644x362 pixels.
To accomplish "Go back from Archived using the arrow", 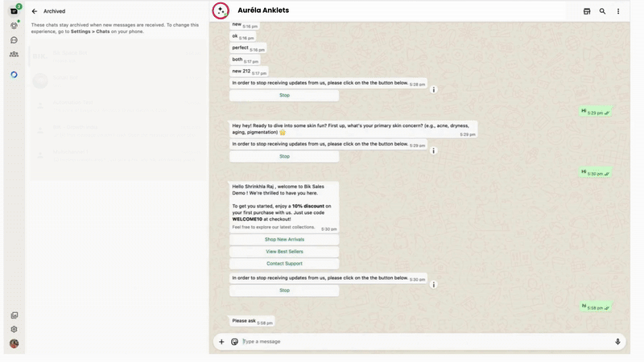I will click(x=35, y=11).
